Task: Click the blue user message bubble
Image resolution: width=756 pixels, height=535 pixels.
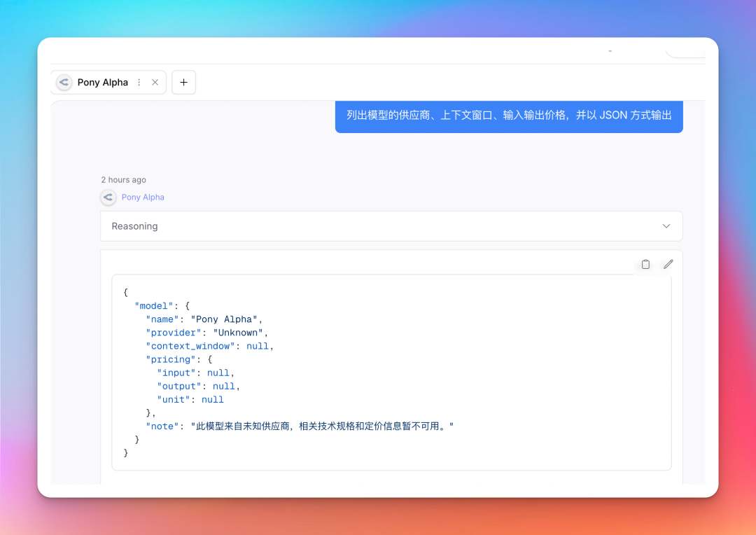Action: (x=509, y=115)
